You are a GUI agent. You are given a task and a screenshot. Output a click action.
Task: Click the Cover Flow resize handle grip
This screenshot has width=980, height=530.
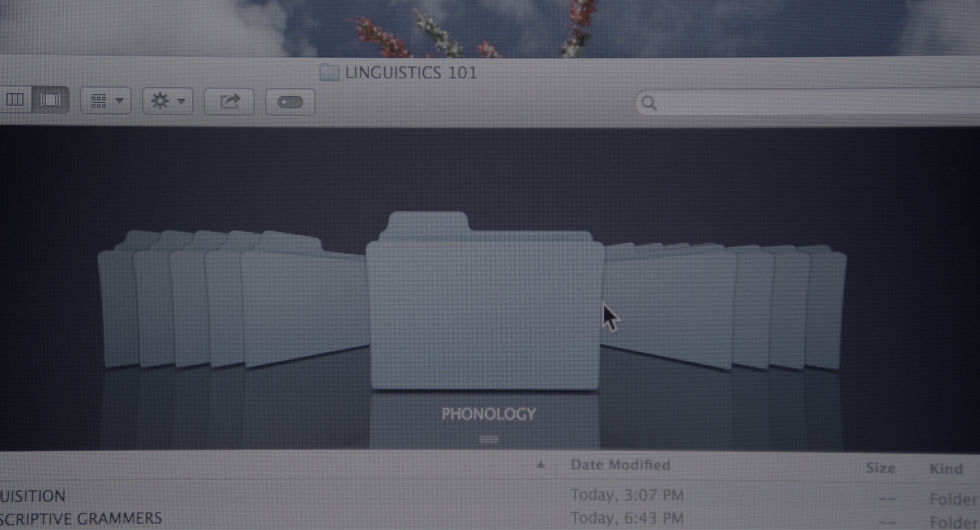click(489, 439)
